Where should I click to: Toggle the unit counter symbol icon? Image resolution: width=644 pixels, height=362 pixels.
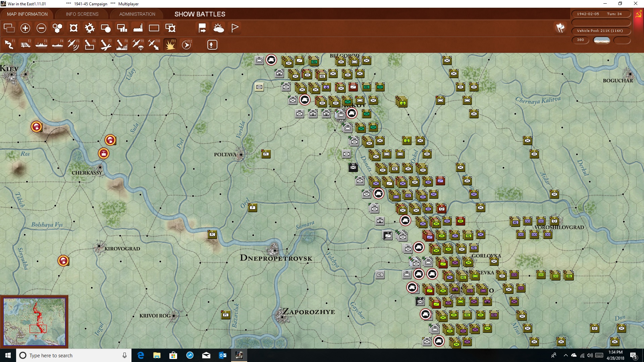[73, 28]
